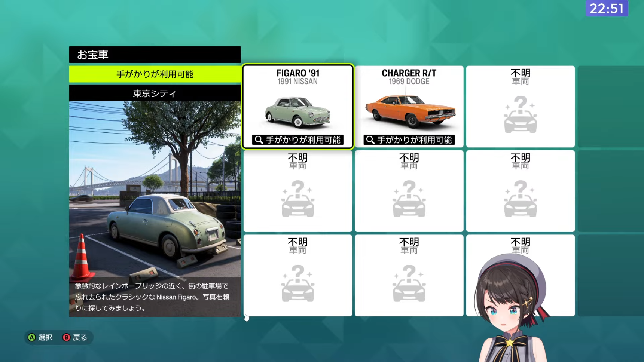Click the お宝車 title bar
This screenshot has height=362, width=644.
tap(155, 55)
